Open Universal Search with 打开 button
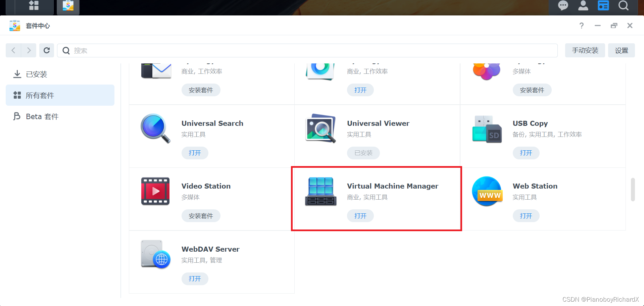 tap(195, 153)
